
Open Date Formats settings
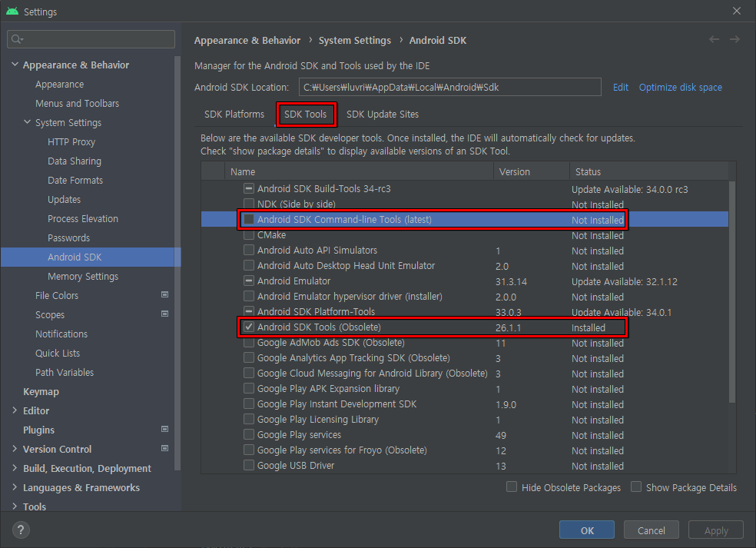pyautogui.click(x=75, y=181)
